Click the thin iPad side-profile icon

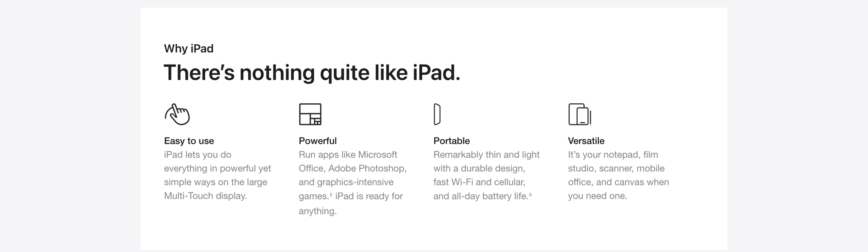(437, 115)
